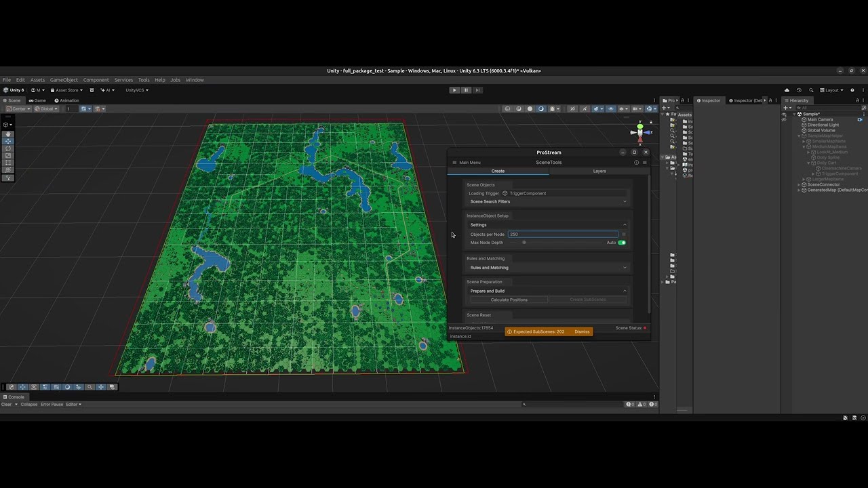Click the Create SubScenes button
868x488 pixels.
pos(588,300)
